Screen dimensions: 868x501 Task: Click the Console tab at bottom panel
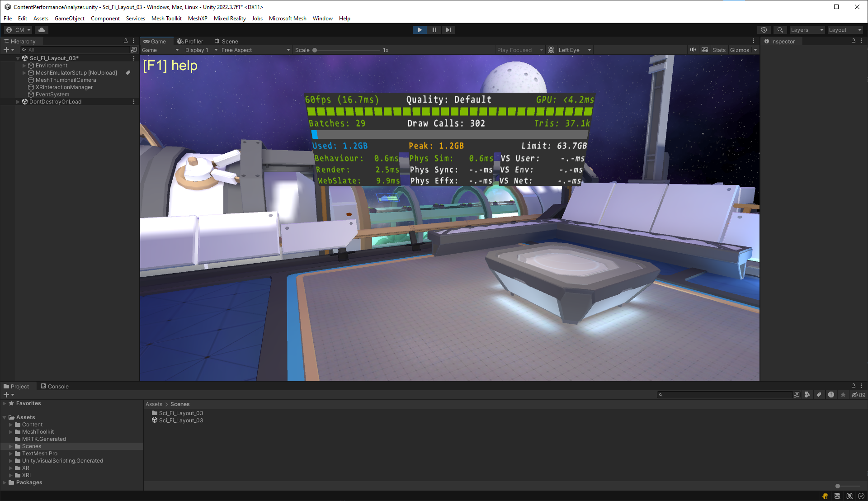tap(58, 386)
